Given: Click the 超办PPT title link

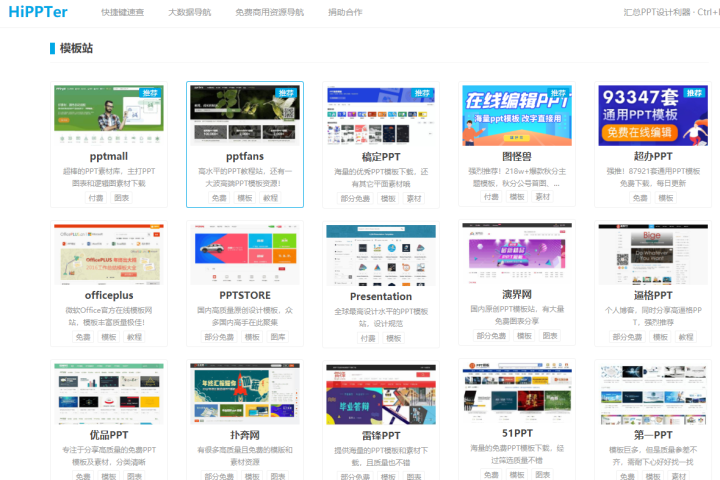Looking at the screenshot, I should [652, 156].
